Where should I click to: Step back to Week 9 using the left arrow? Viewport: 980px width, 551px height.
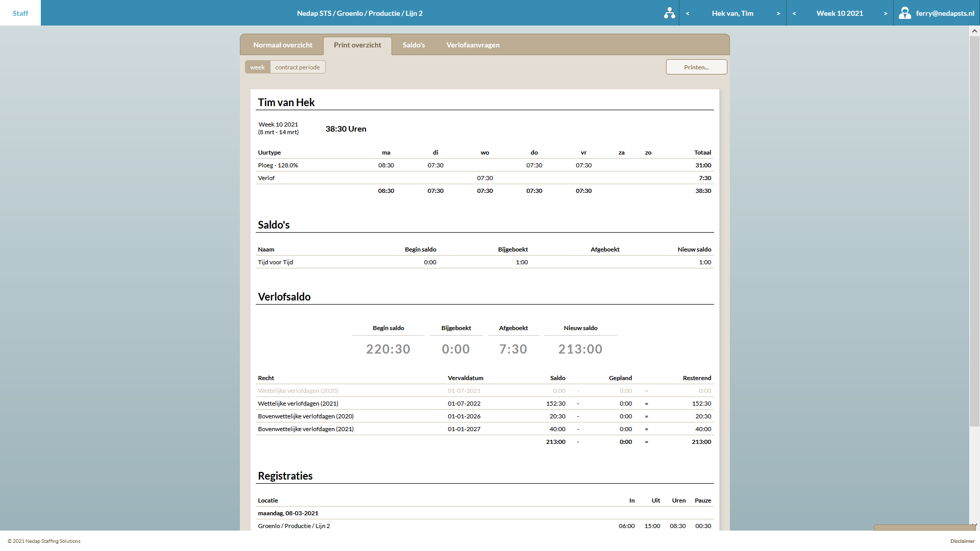click(x=794, y=13)
